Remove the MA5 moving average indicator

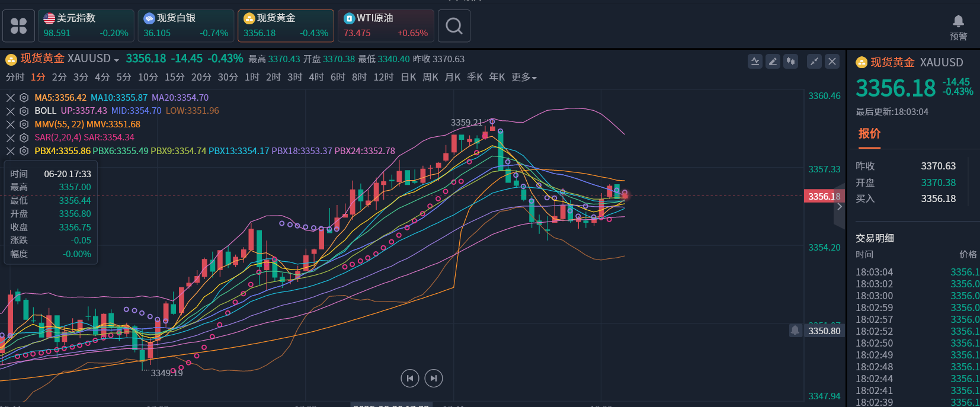[x=11, y=98]
